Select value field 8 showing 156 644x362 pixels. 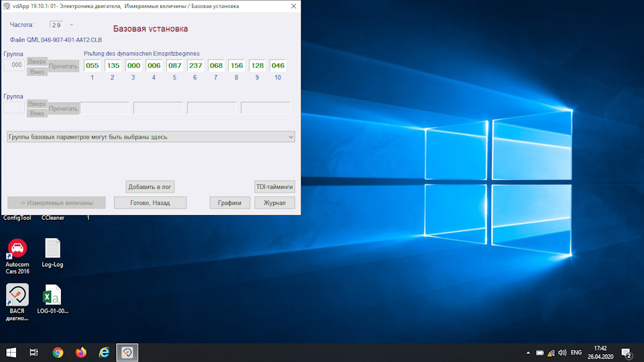pyautogui.click(x=237, y=65)
